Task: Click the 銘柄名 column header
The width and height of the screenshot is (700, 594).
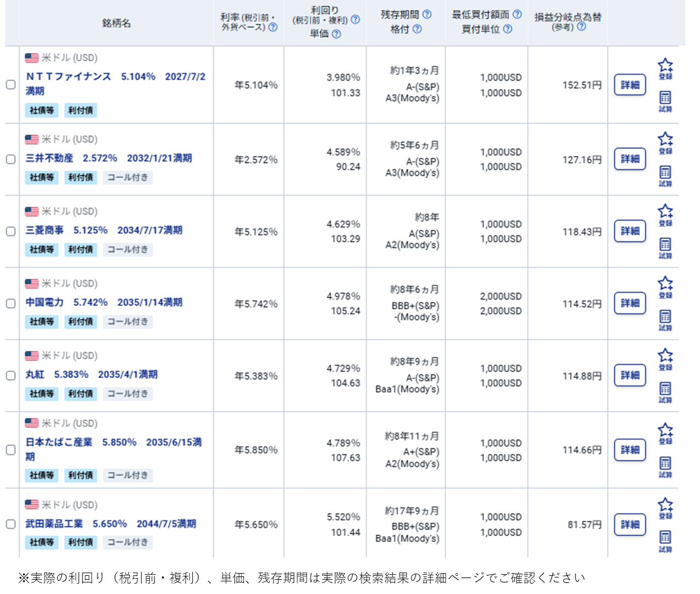Action: click(x=116, y=23)
